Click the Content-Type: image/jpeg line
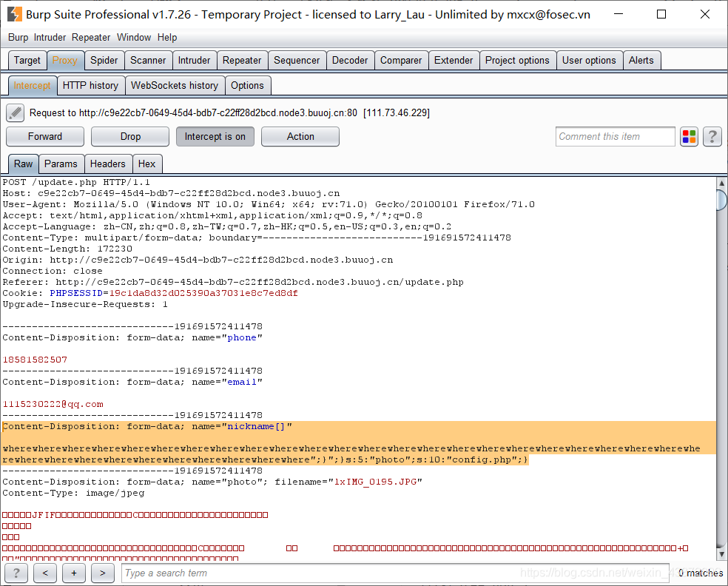 [x=73, y=493]
